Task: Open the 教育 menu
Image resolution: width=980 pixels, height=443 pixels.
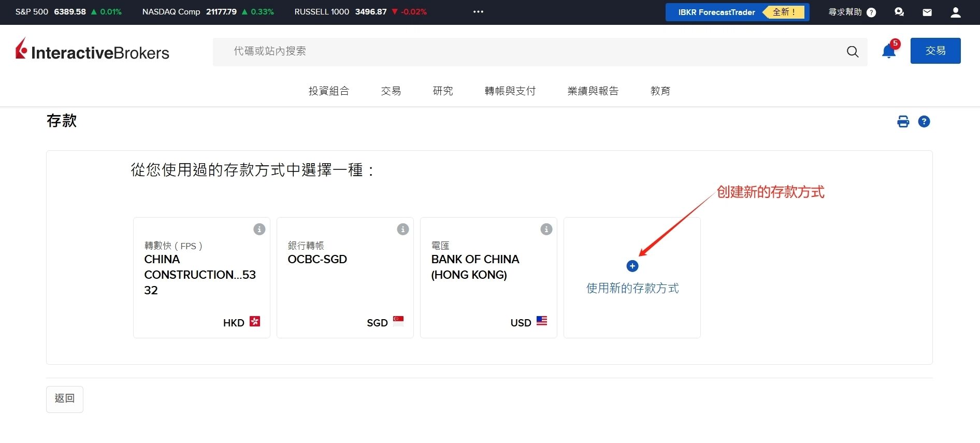Action: coord(660,91)
